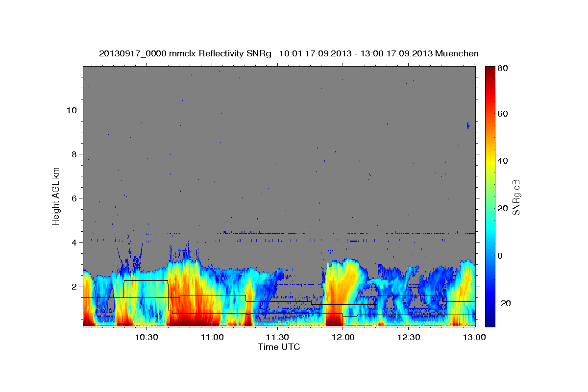Click the 10:30 time tick label

click(x=146, y=337)
